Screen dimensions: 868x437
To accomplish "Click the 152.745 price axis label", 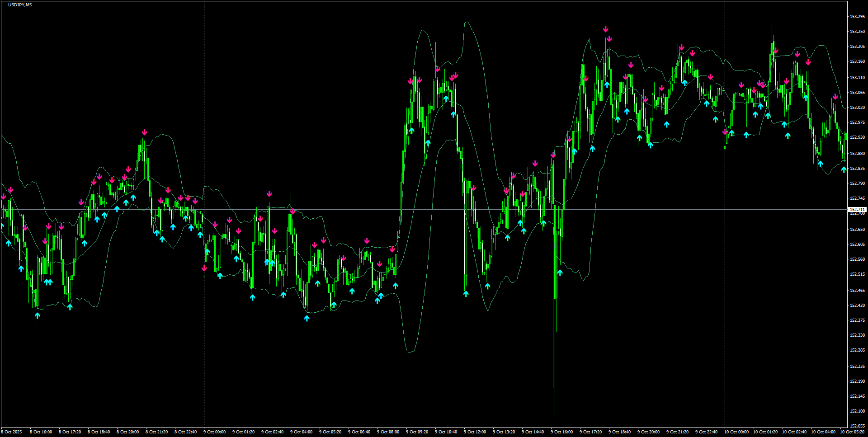I will pyautogui.click(x=857, y=198).
